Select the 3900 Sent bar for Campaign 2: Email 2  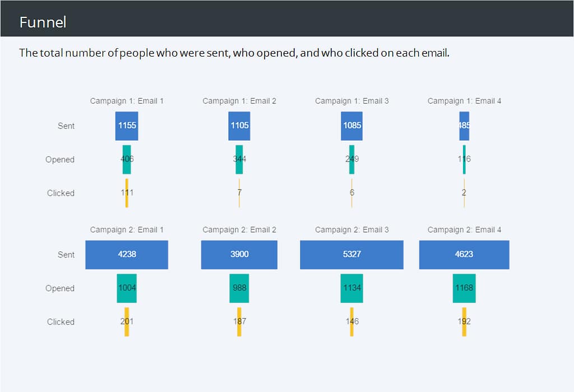239,255
